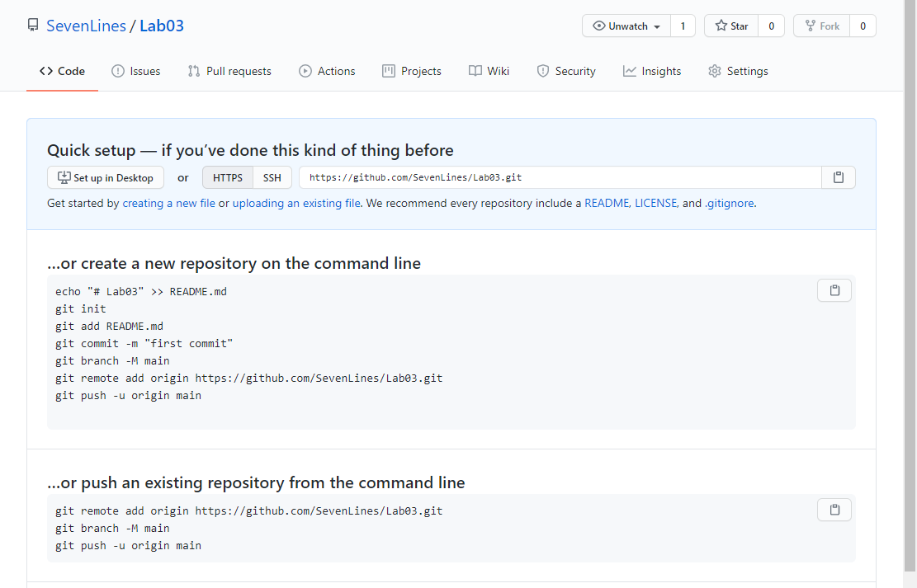Image resolution: width=917 pixels, height=588 pixels.
Task: Copy the create new repository commands
Action: coord(834,290)
